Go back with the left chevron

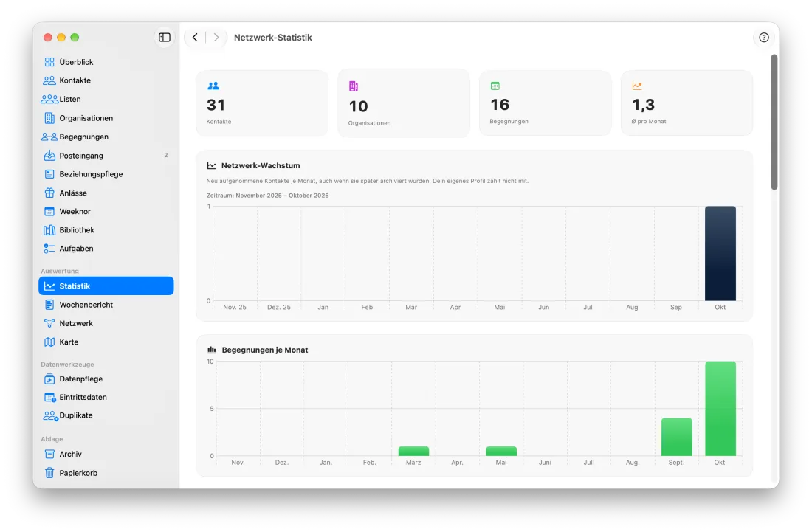(x=195, y=37)
